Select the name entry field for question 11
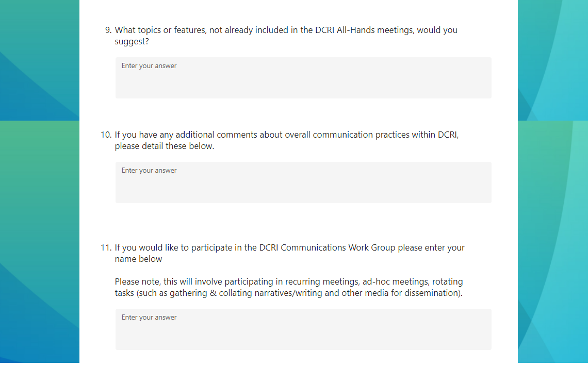The height and width of the screenshot is (365, 588). [303, 334]
